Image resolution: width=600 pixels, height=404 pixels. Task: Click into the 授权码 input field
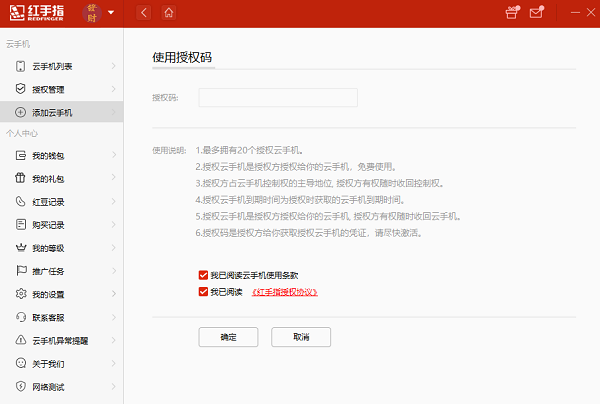[278, 98]
